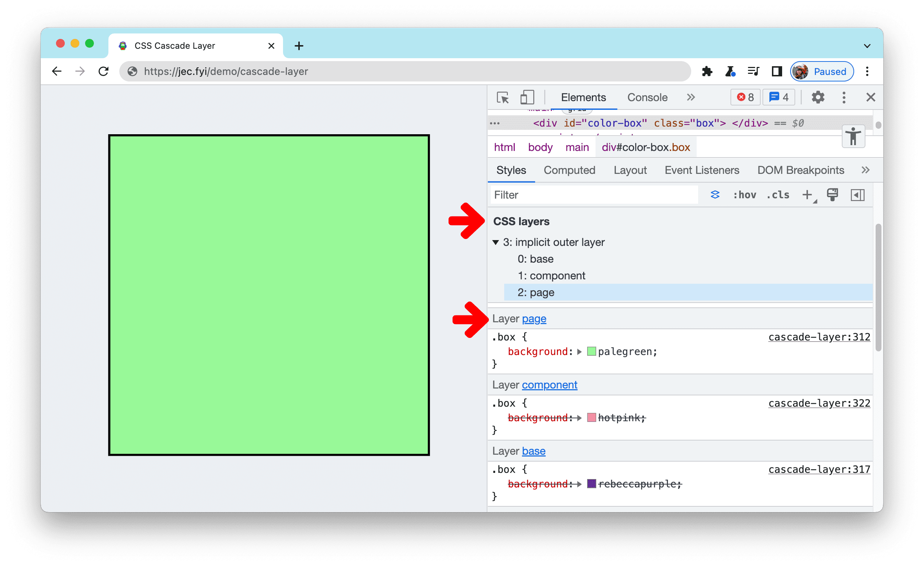Click the inspect element icon

coord(503,97)
